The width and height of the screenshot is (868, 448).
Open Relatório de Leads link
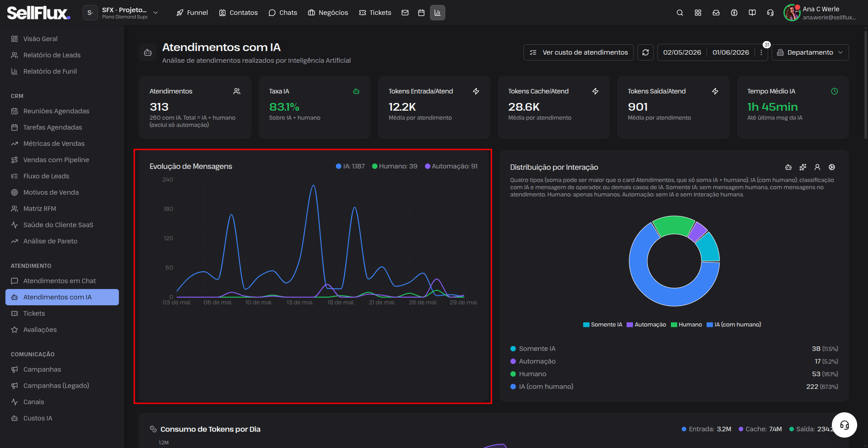[52, 55]
